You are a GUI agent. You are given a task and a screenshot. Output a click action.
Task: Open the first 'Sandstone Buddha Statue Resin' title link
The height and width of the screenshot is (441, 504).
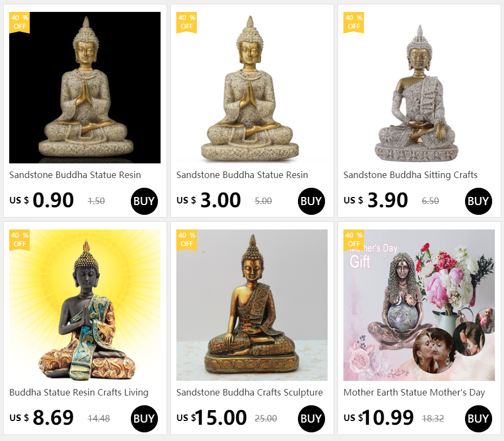click(x=75, y=175)
